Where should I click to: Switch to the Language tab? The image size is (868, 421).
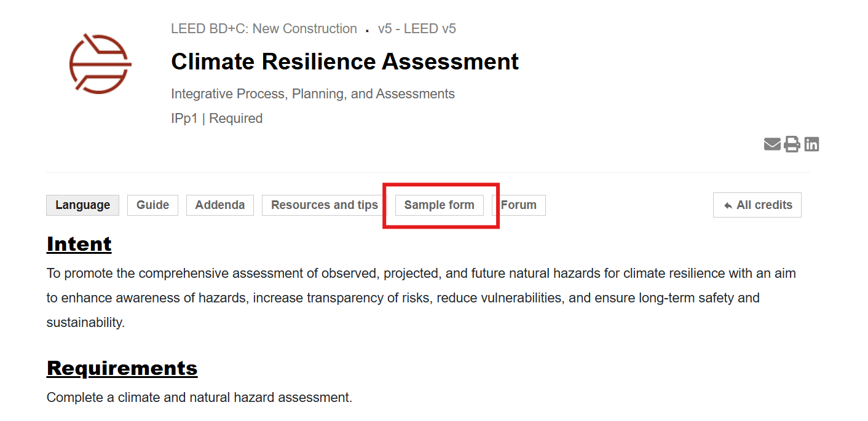[x=82, y=205]
